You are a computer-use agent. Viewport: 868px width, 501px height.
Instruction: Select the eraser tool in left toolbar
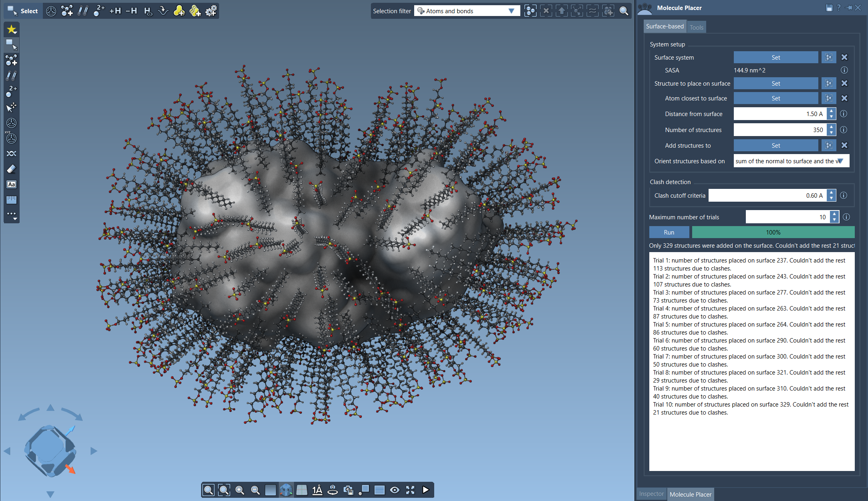[11, 169]
